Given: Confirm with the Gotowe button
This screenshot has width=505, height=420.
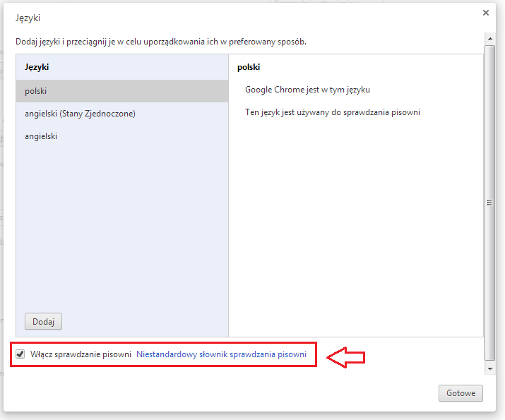Looking at the screenshot, I should coord(461,393).
